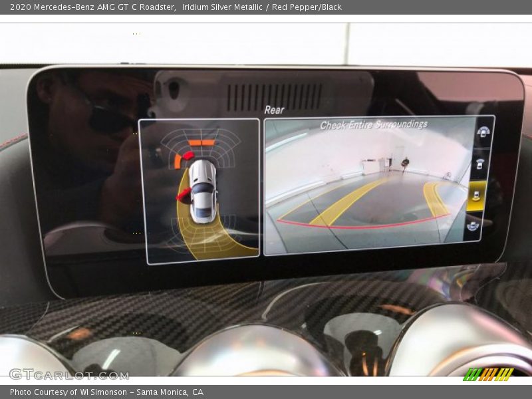
Task: Tap the yellow steering trajectory behind the car
Action: click(x=207, y=241)
